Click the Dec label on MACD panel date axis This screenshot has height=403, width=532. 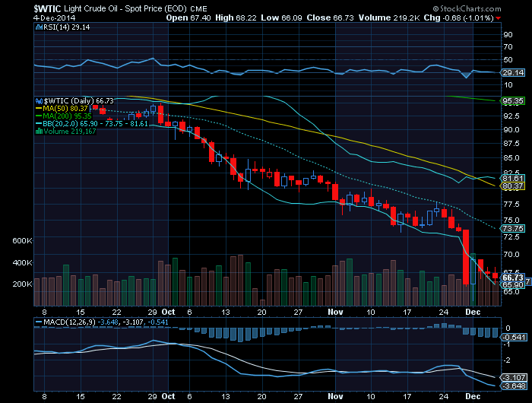(x=473, y=397)
